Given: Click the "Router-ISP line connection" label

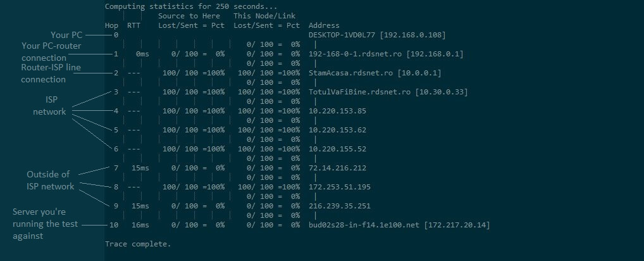Looking at the screenshot, I should [x=51, y=73].
